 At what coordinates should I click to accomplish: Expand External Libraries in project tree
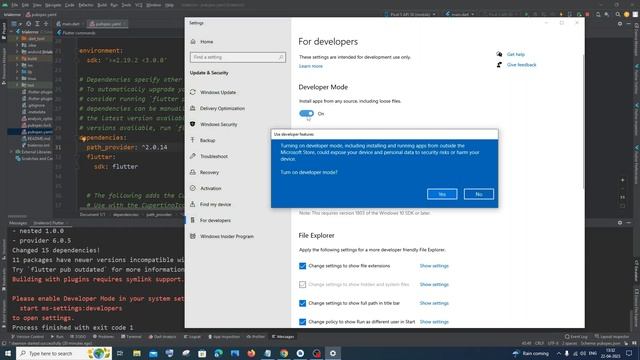12,152
